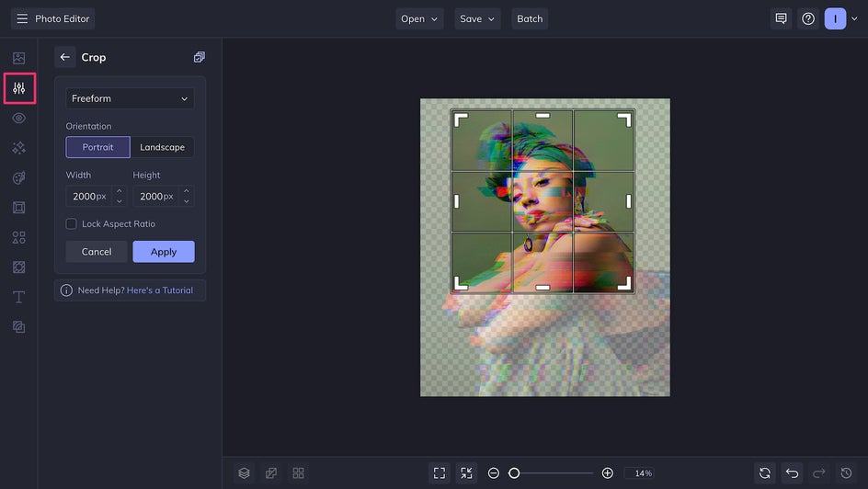Click the compare before/after icon
Viewport: 868px width, 489px height.
(x=271, y=473)
